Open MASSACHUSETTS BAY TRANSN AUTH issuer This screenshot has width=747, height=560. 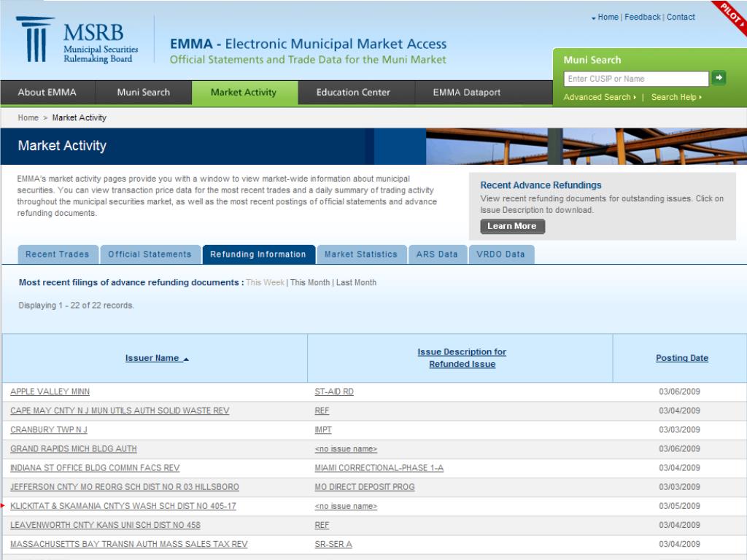[x=128, y=544]
